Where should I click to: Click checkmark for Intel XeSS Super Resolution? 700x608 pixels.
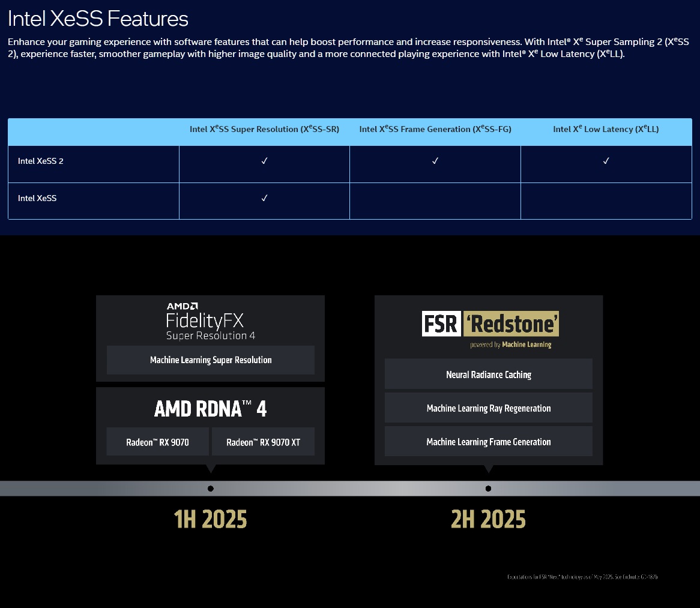click(264, 197)
